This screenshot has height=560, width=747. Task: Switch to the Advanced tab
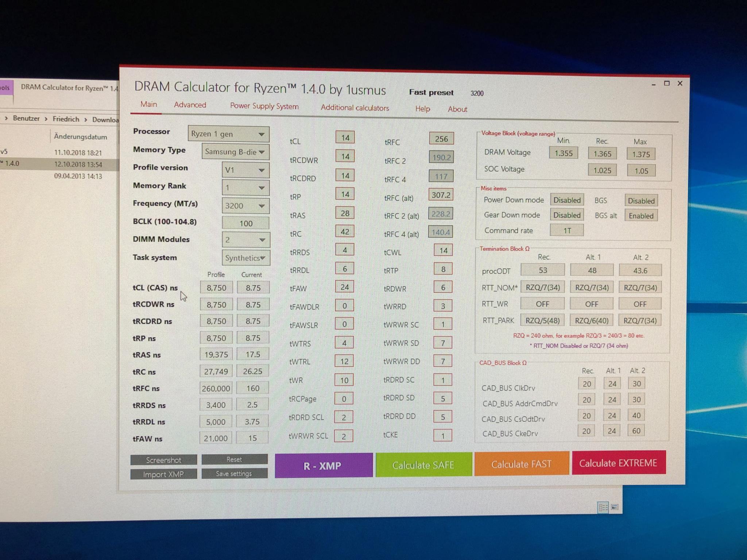coord(190,105)
